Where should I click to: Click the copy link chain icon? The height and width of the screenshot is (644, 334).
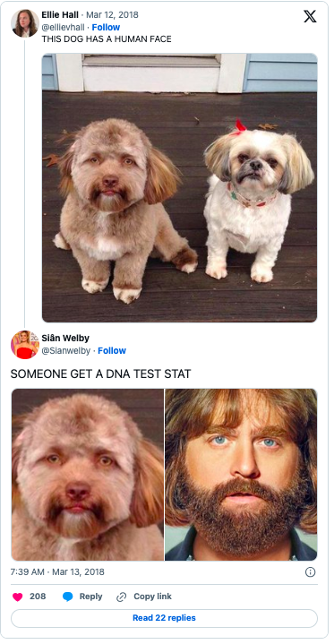coord(121,597)
